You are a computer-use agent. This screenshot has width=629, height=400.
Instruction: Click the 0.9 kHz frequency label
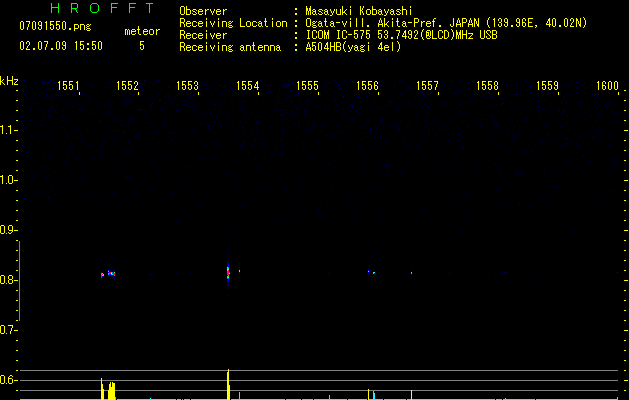[8, 230]
